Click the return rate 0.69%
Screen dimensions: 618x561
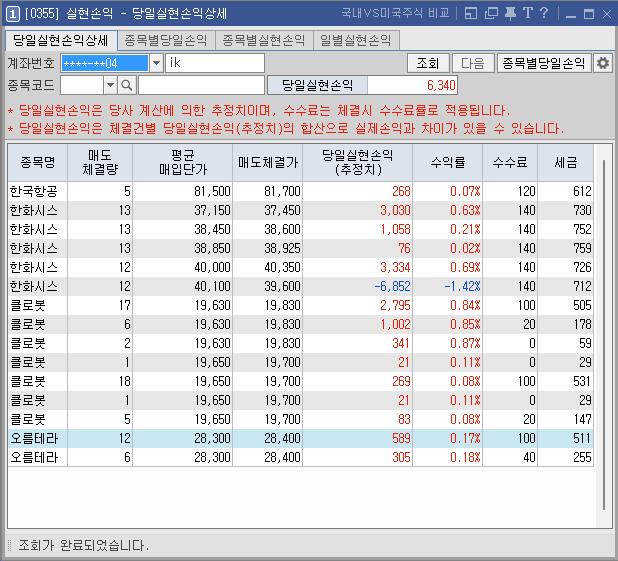point(465,267)
